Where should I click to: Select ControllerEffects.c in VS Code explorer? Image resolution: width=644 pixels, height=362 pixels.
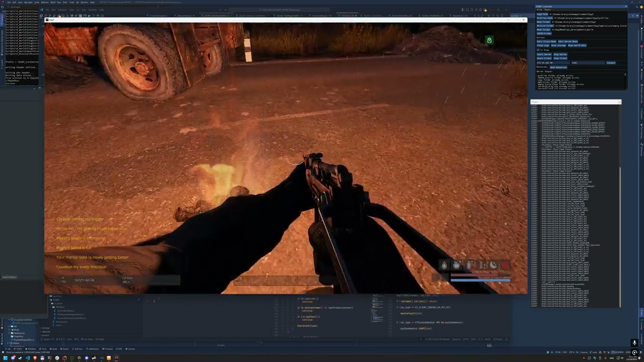pos(65,311)
